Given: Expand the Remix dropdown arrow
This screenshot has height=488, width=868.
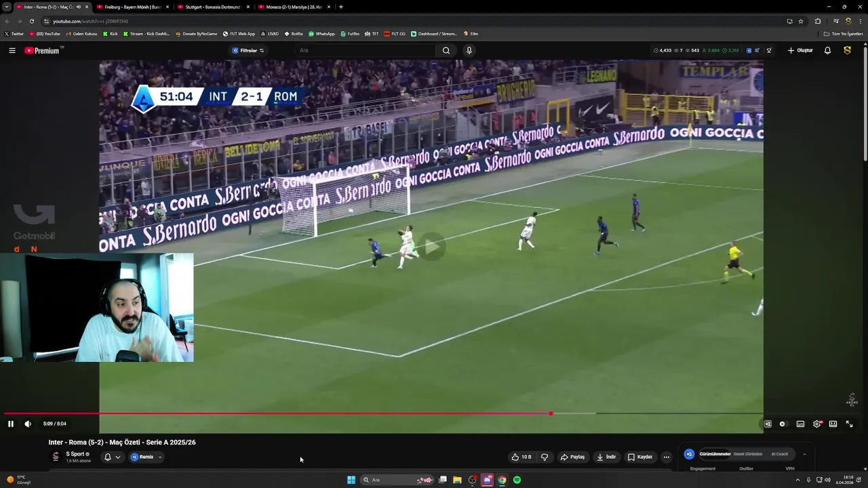Looking at the screenshot, I should point(160,457).
